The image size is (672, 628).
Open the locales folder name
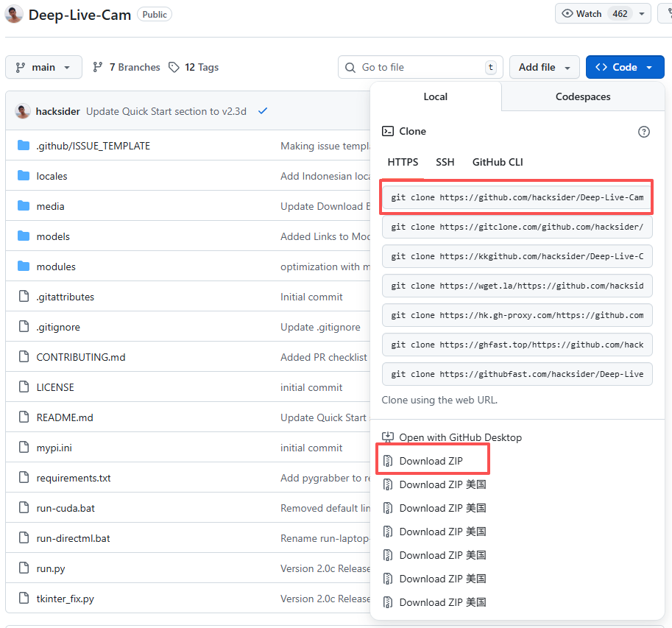pyautogui.click(x=52, y=176)
